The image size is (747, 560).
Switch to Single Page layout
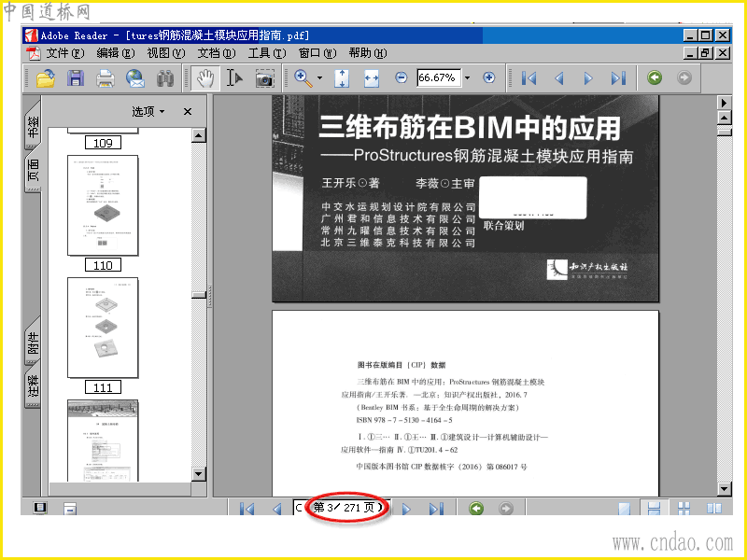624,508
